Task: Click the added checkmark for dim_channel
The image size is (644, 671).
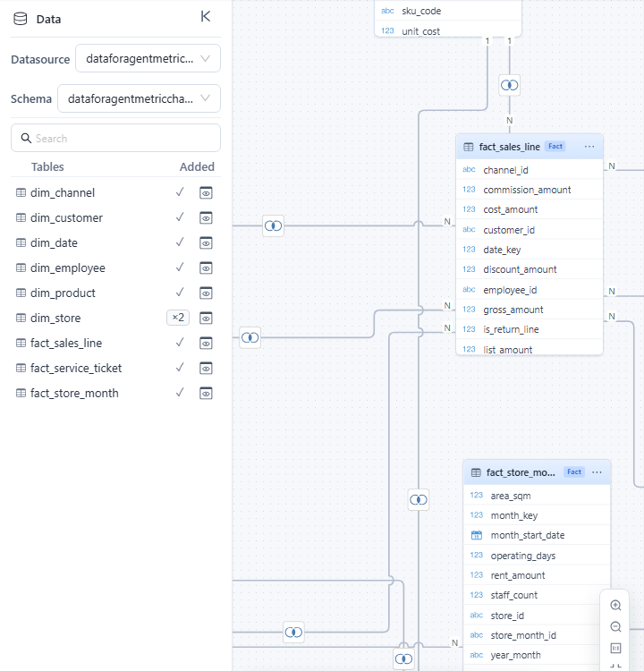Action: [x=180, y=192]
